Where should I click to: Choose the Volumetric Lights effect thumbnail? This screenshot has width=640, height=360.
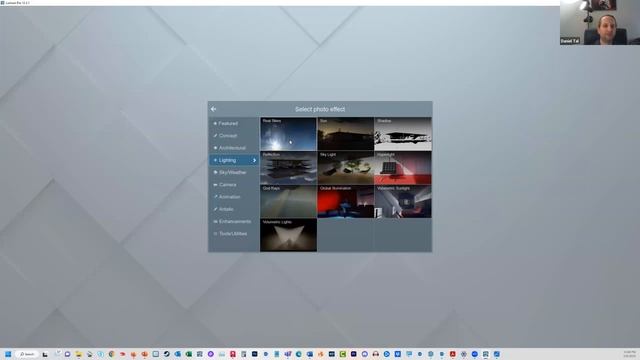[288, 235]
